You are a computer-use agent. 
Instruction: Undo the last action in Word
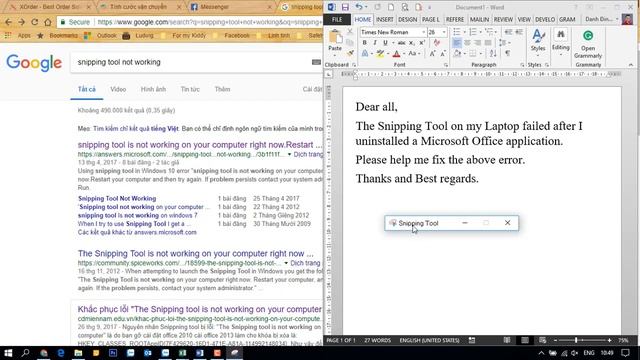point(359,7)
